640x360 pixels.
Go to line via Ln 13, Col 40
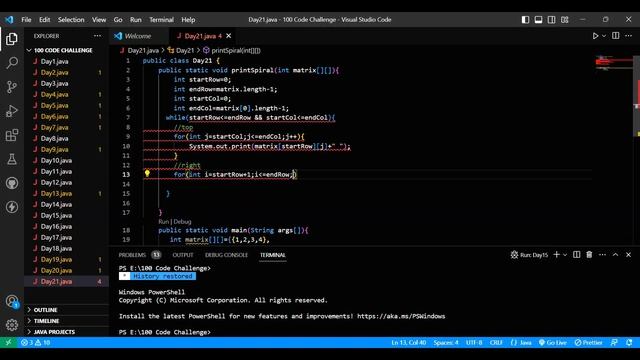point(409,342)
